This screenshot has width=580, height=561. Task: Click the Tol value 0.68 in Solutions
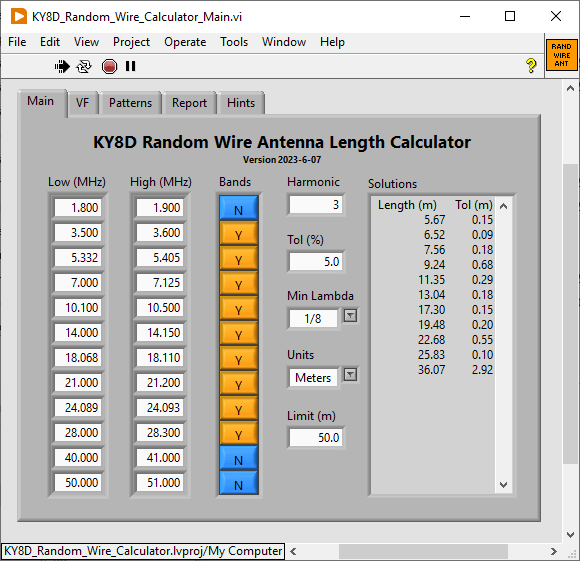pyautogui.click(x=482, y=265)
